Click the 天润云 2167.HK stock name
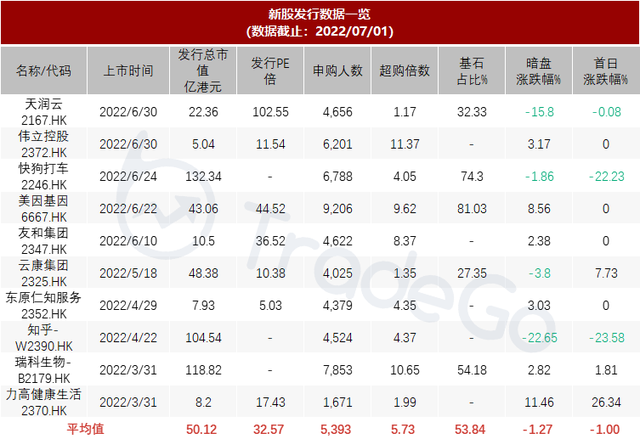640x439 pixels. point(44,112)
